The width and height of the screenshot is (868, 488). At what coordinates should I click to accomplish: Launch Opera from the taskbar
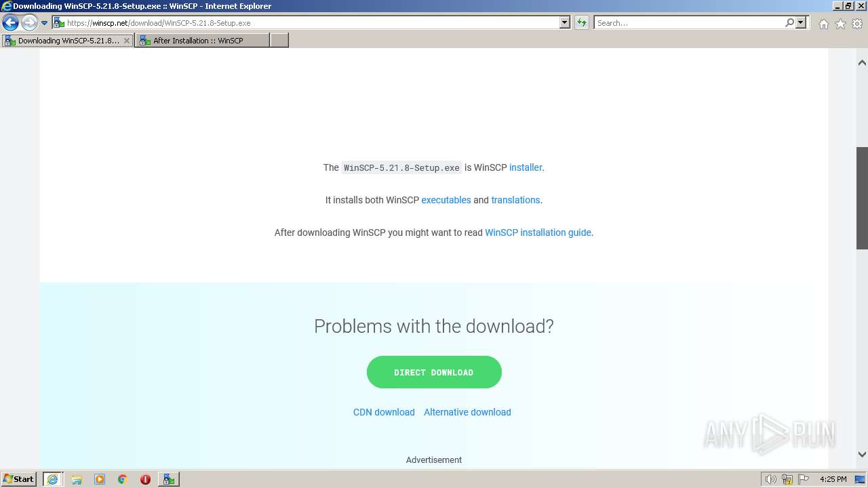point(145,479)
